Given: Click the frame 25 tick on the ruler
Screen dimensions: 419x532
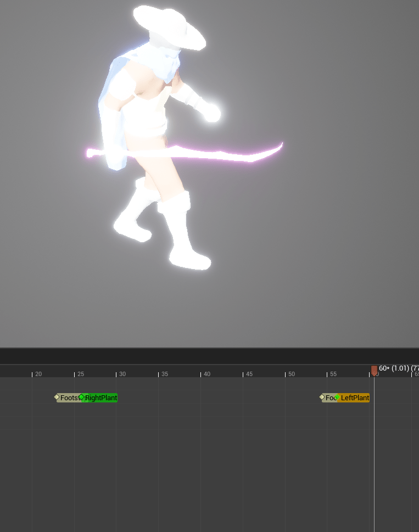Looking at the screenshot, I should click(x=75, y=374).
